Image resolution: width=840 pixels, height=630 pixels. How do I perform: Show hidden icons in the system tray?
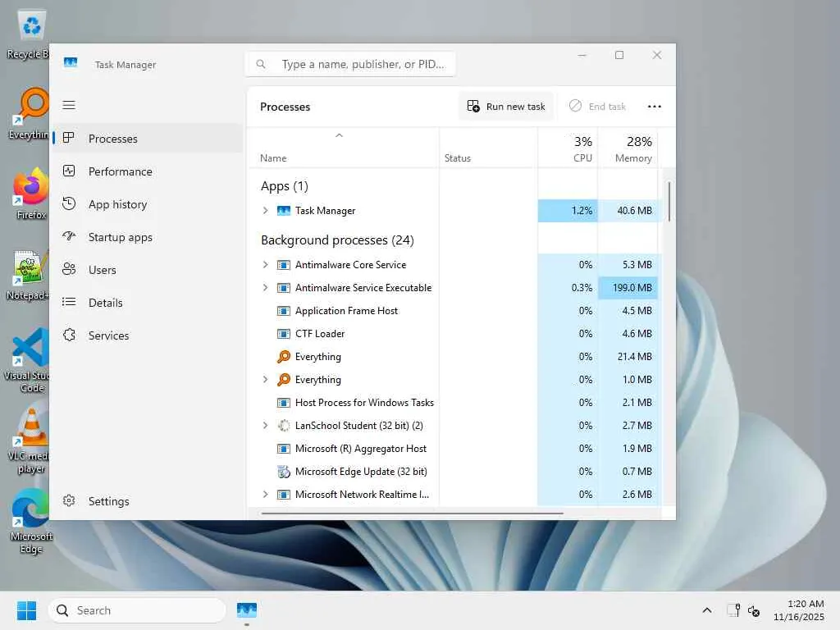(x=706, y=610)
